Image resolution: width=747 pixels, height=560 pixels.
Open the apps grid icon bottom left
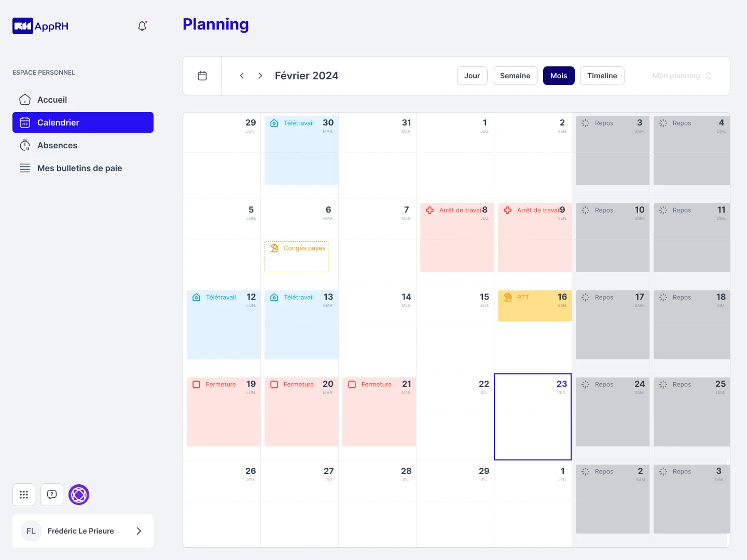(23, 495)
